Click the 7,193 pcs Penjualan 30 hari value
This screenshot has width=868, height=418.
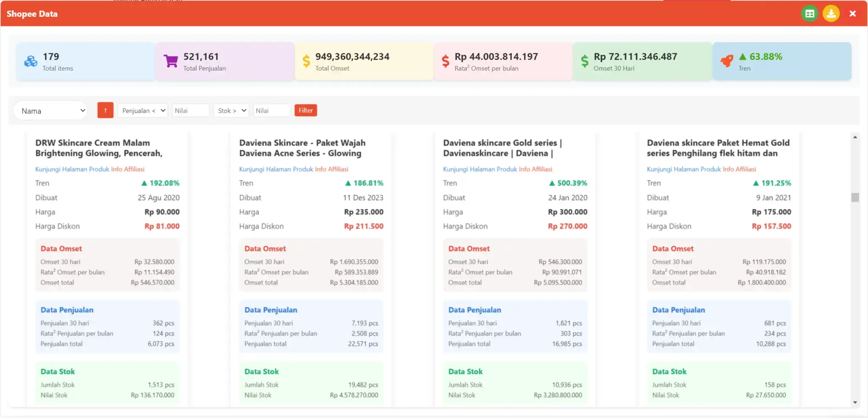tap(364, 323)
